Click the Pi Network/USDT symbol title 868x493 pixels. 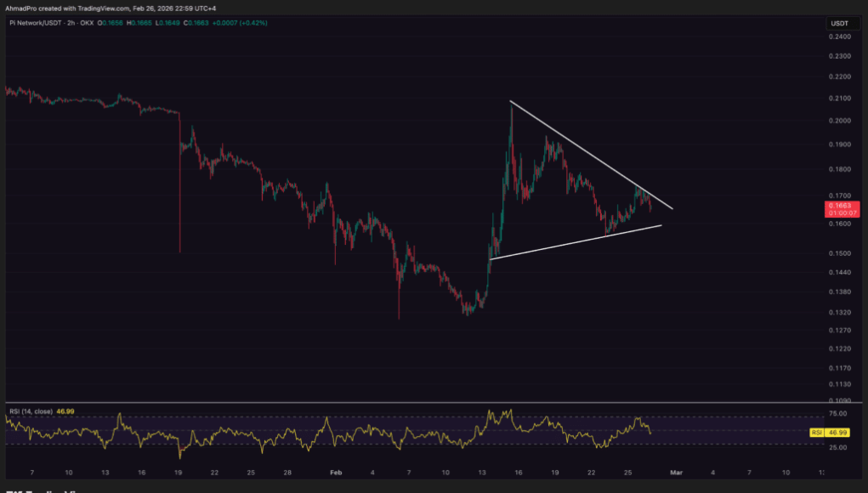click(x=41, y=24)
